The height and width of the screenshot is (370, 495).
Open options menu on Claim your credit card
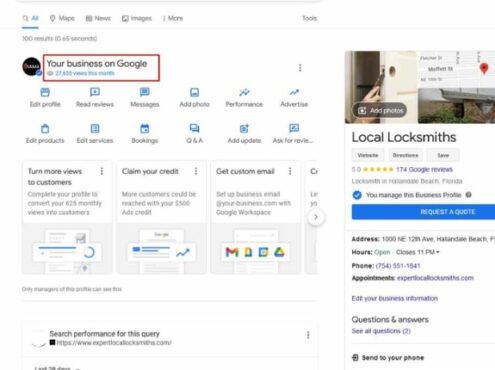point(196,171)
